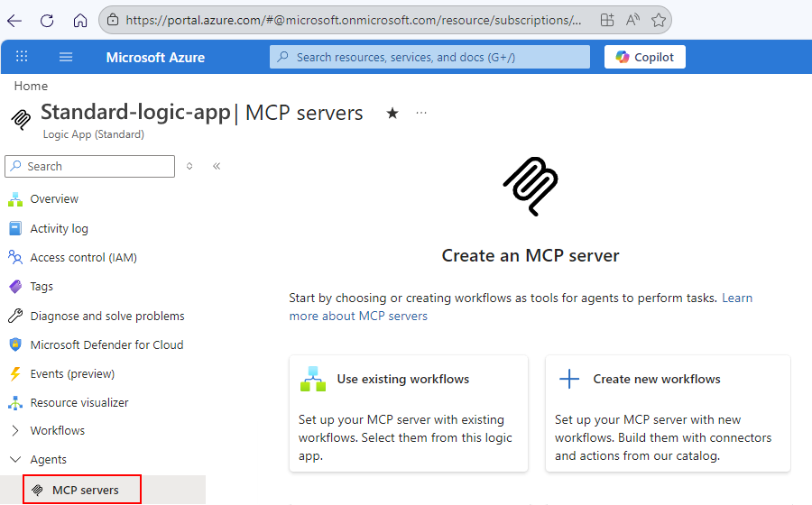Viewport: 812px width, 505px height.
Task: Go back using the browser back arrow
Action: 14,21
